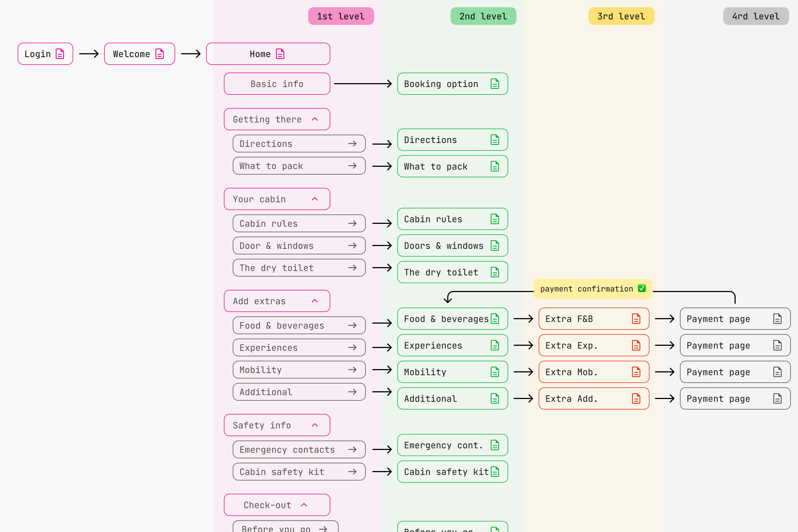This screenshot has height=532, width=798.
Task: Click the Cabin safety kit menu row
Action: (299, 472)
